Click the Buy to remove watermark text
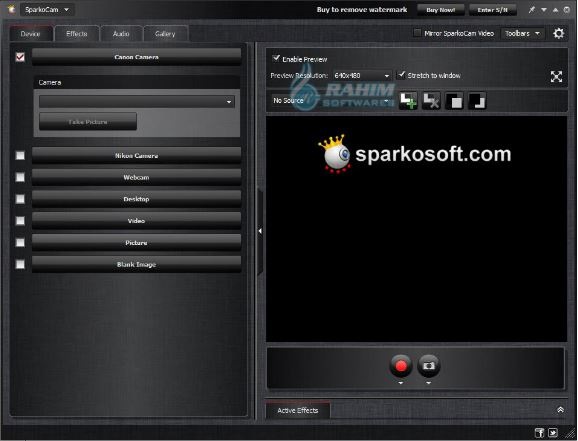 tap(362, 10)
